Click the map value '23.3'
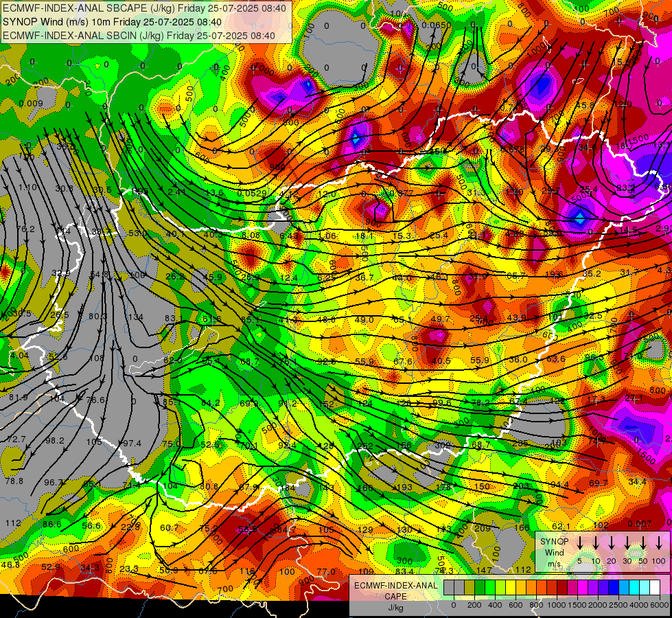The height and width of the screenshot is (618, 672). point(129,569)
